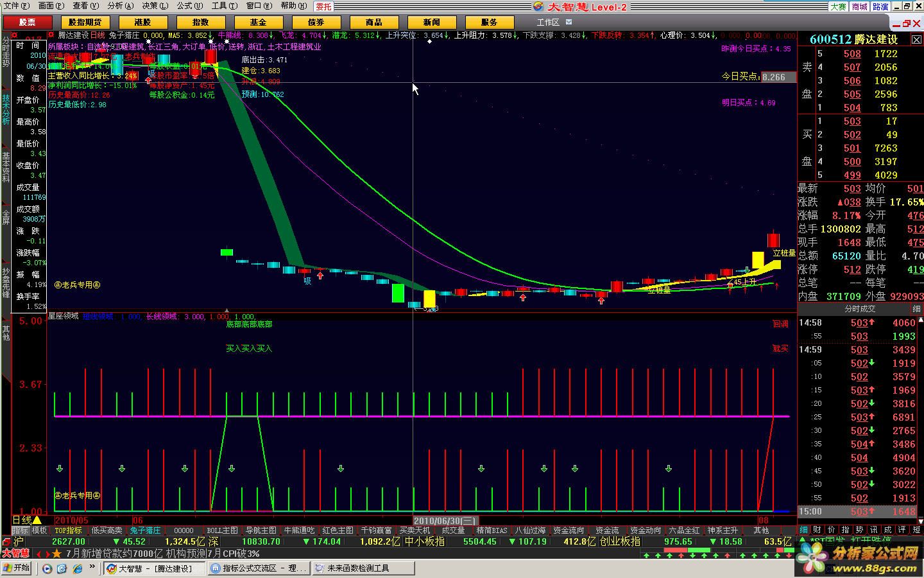This screenshot has width=924, height=578.
Task: Open the 分析(A) menu
Action: (120, 6)
